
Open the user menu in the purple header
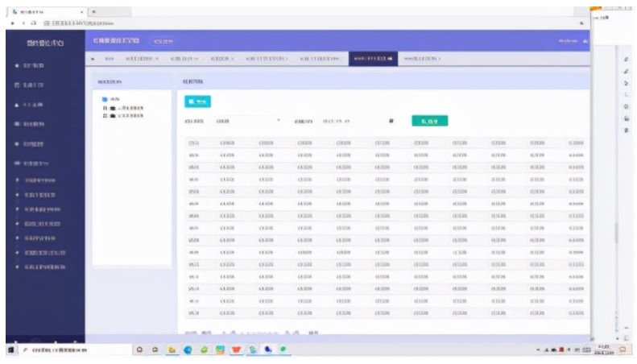pos(573,41)
